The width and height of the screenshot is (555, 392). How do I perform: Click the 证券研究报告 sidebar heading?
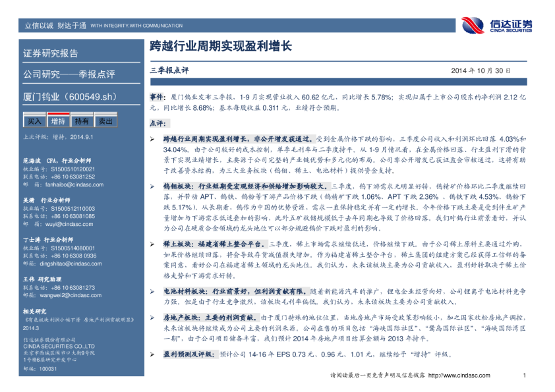pos(51,53)
